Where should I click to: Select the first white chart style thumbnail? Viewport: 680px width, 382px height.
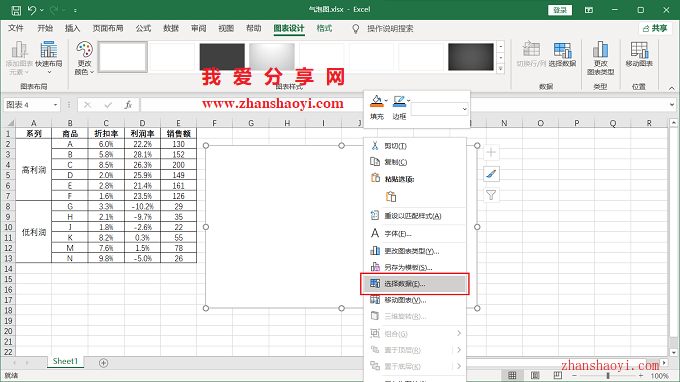pyautogui.click(x=123, y=57)
